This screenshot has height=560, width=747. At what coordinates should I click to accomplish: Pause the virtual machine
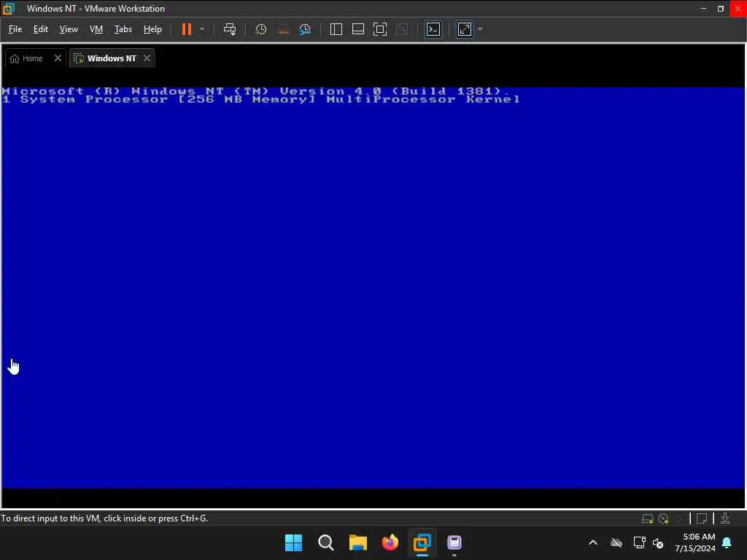pos(186,29)
